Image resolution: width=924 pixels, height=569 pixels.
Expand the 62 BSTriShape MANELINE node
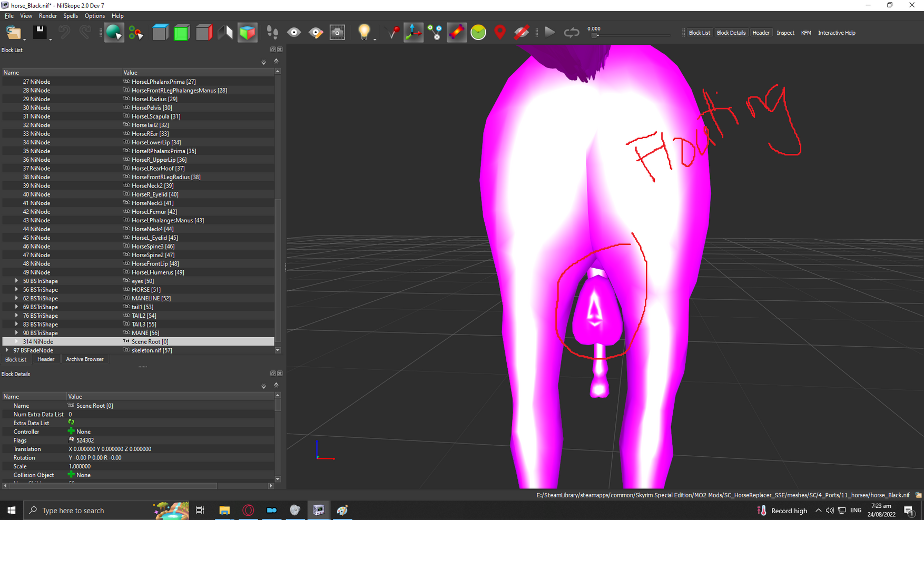(x=16, y=298)
